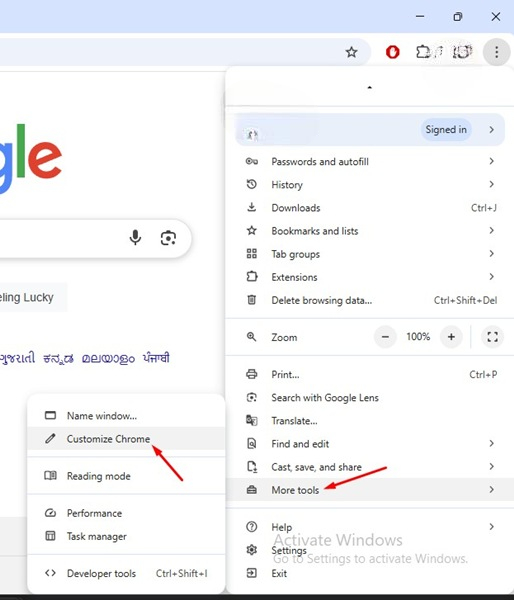Image resolution: width=514 pixels, height=600 pixels.
Task: Click the History clock icon
Action: pos(251,184)
